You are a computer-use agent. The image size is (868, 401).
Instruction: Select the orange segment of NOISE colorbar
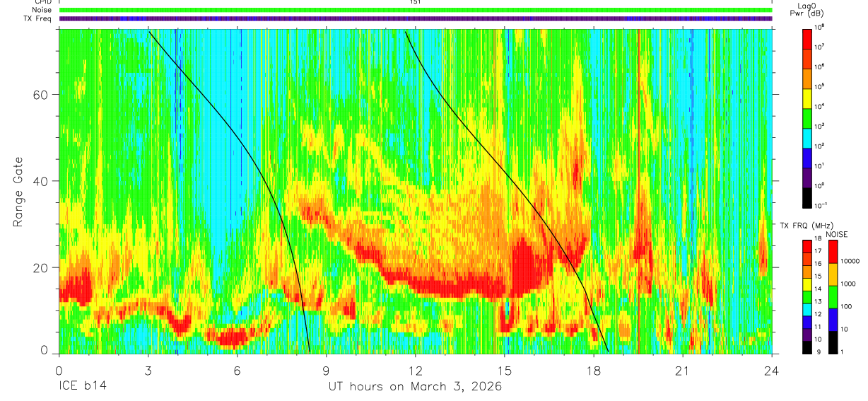(x=833, y=274)
